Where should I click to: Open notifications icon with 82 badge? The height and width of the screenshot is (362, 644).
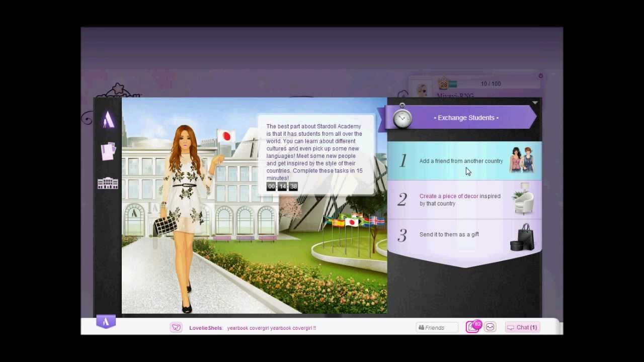[x=473, y=327]
